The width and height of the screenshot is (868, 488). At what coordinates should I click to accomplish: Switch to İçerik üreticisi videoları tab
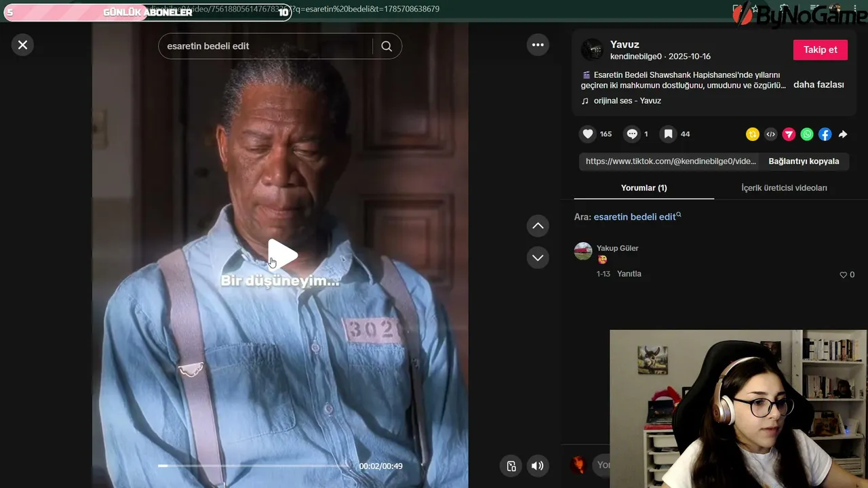(785, 188)
